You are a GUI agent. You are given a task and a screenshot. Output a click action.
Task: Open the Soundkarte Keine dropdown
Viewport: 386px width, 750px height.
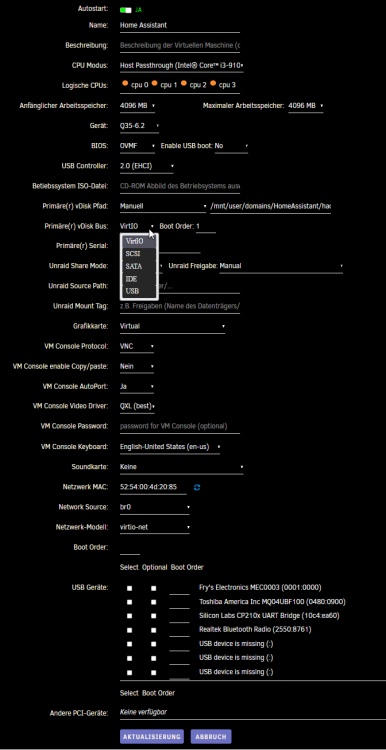[x=182, y=467]
